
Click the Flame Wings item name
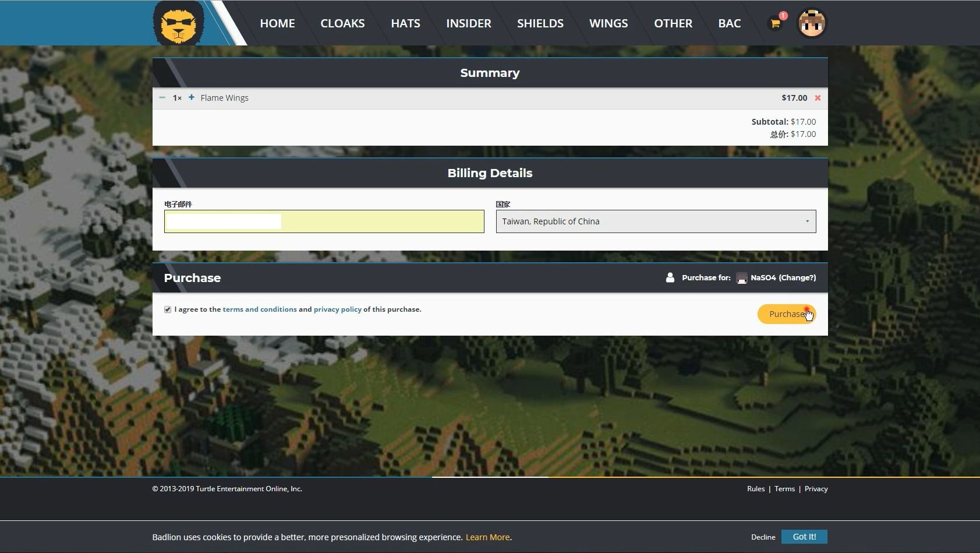coord(224,98)
